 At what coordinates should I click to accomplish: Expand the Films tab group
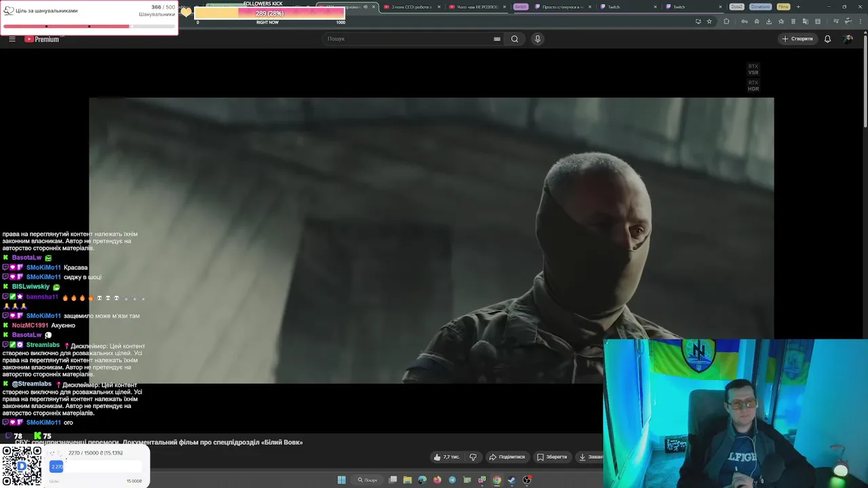coord(783,7)
